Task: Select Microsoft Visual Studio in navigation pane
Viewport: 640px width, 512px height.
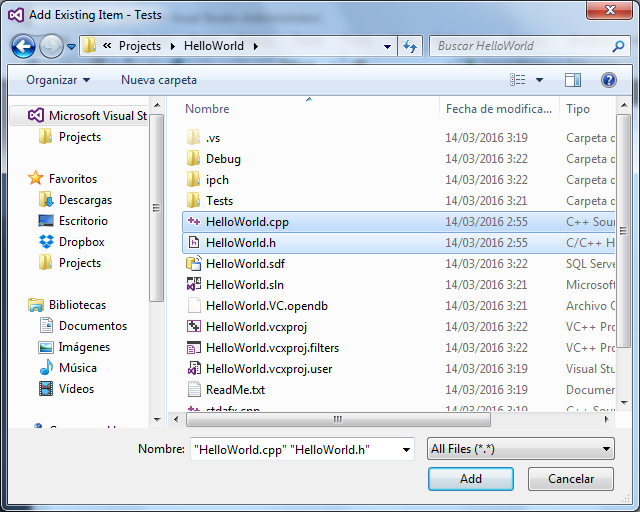Action: point(79,116)
